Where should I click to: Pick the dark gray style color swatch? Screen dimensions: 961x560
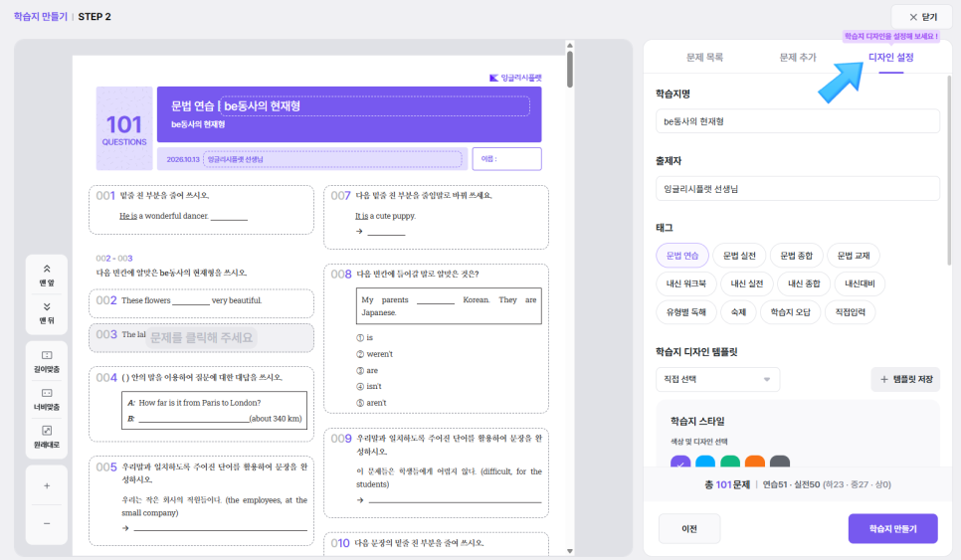click(780, 462)
